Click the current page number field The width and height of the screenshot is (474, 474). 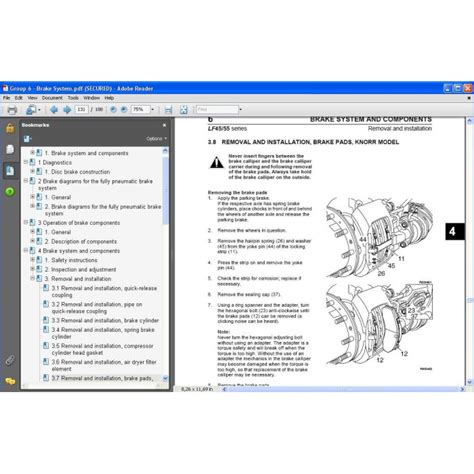pos(81,109)
